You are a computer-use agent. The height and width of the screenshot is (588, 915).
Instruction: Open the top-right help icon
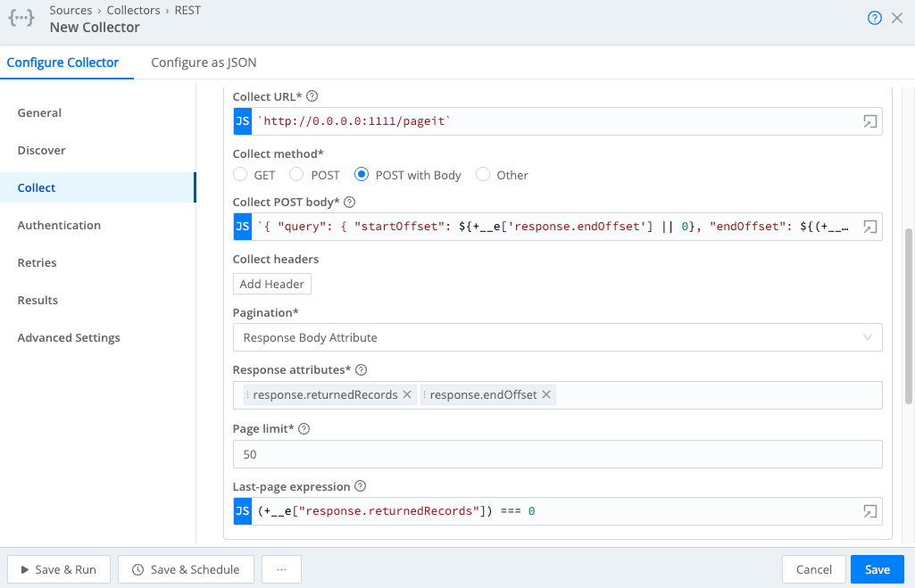875,19
